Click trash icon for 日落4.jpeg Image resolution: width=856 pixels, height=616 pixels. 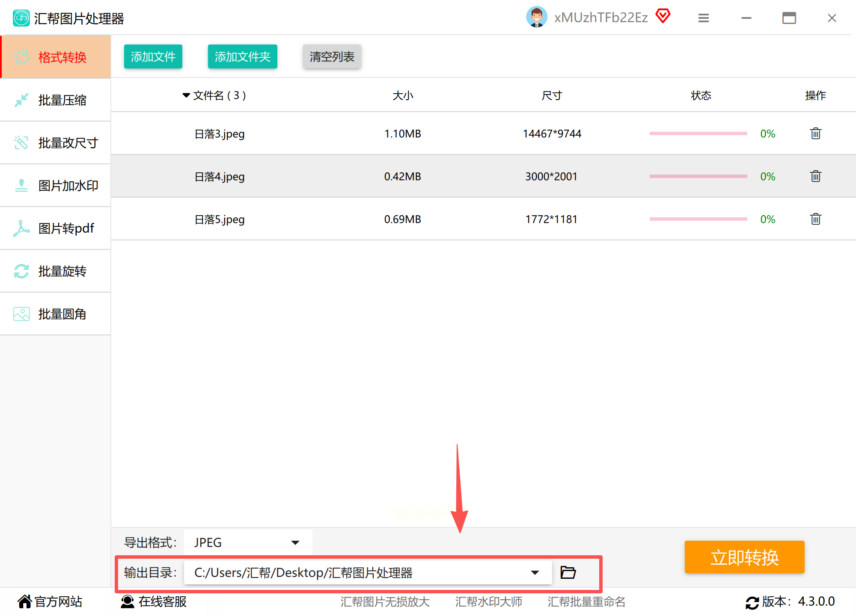(x=815, y=176)
